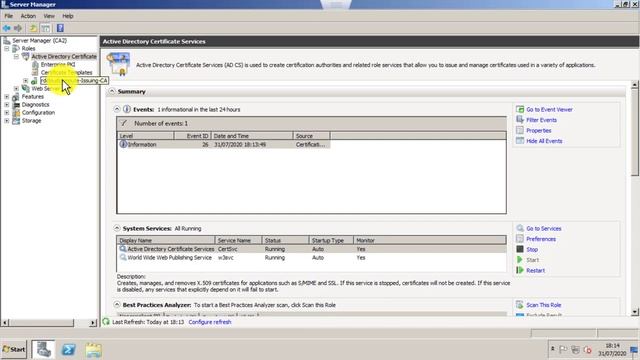Expand the Web Server tree node

16,89
